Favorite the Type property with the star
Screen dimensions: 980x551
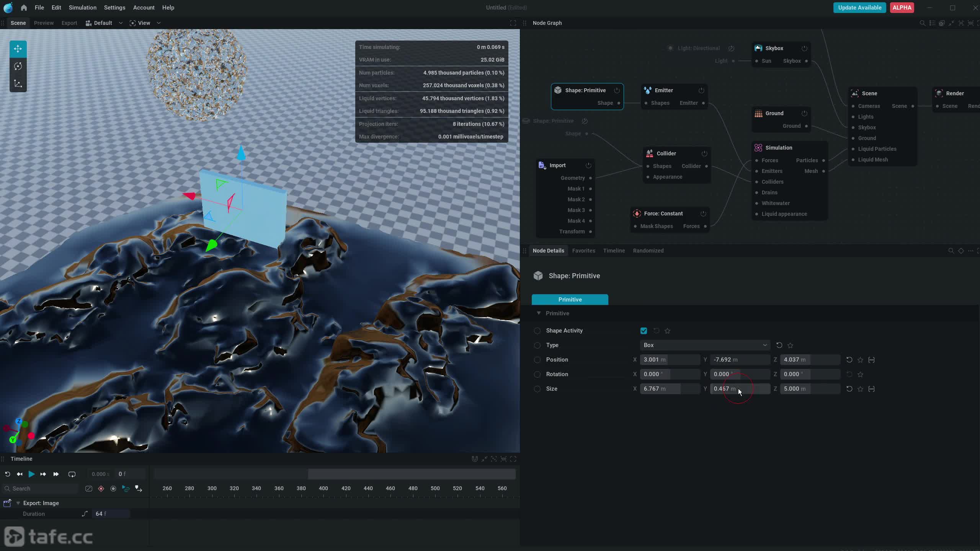click(x=790, y=345)
